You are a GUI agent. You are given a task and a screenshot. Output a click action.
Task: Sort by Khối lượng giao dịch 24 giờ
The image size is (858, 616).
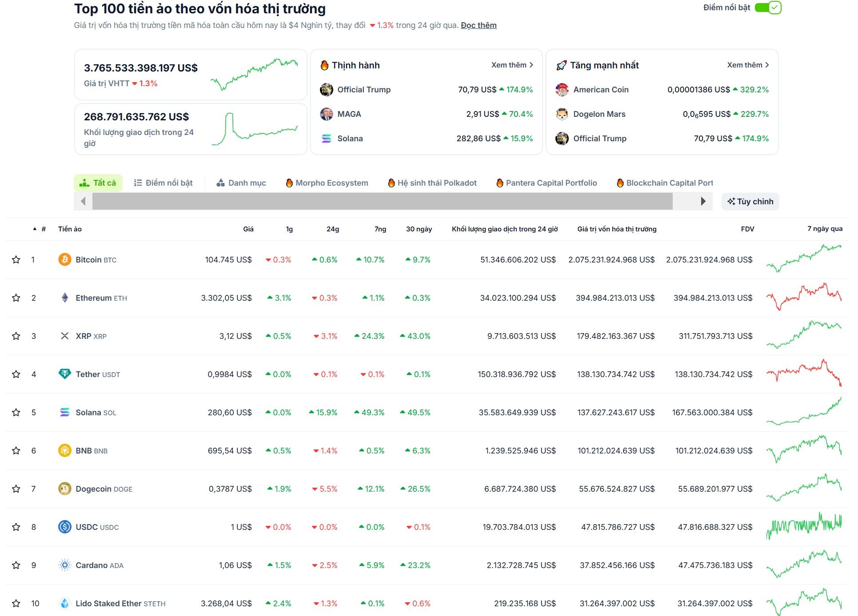(x=505, y=229)
